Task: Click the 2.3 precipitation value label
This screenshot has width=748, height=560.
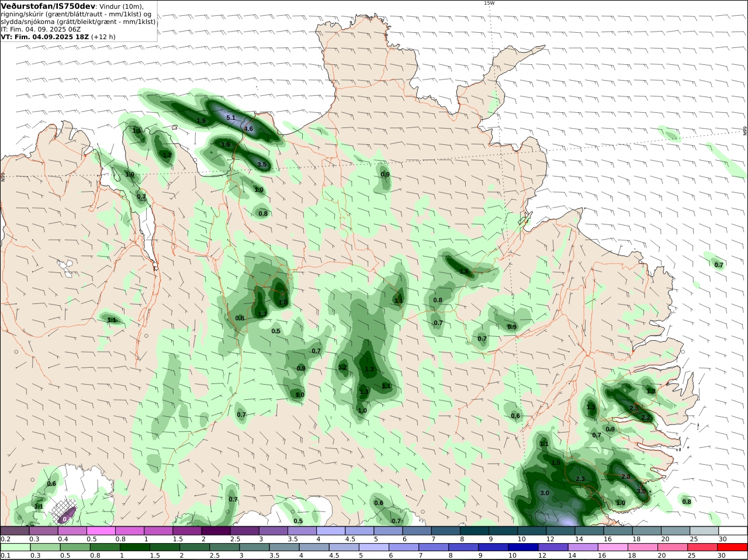Action: coord(580,479)
